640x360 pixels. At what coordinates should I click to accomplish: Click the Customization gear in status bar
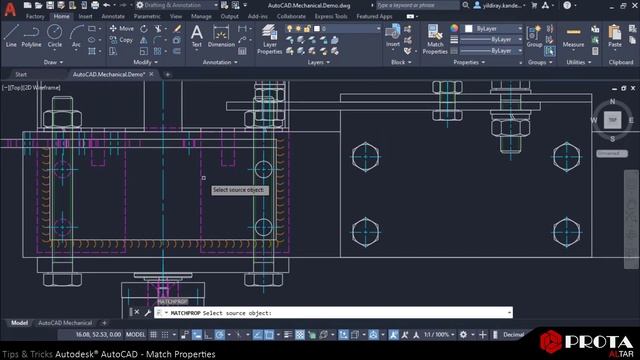coord(463,335)
